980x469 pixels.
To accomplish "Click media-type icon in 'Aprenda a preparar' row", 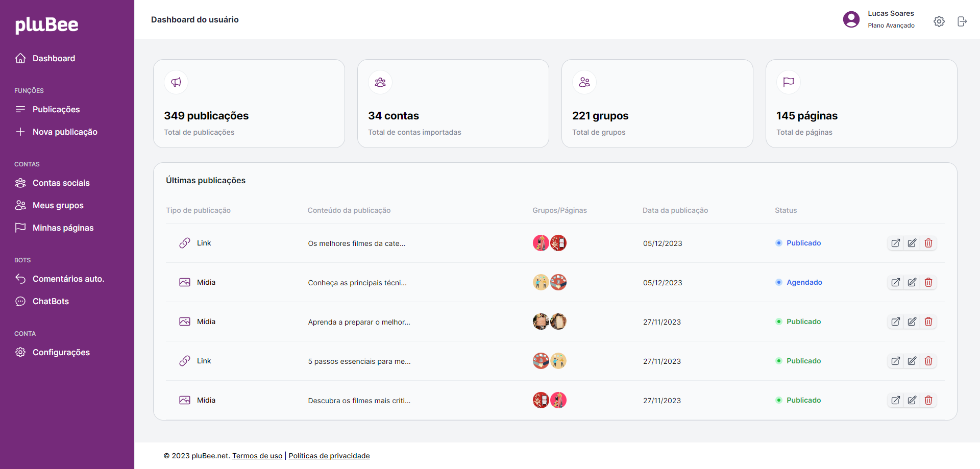I will point(185,322).
